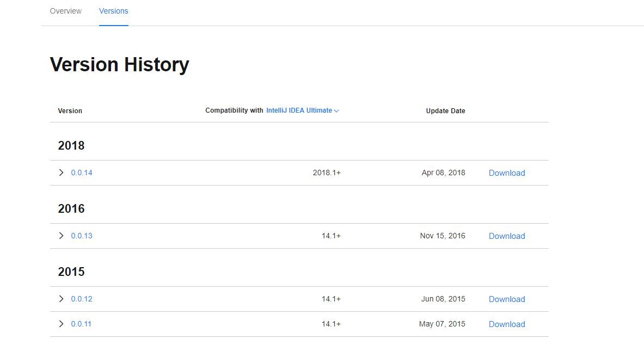Switch to the Overview tab
The width and height of the screenshot is (644, 339).
(66, 11)
